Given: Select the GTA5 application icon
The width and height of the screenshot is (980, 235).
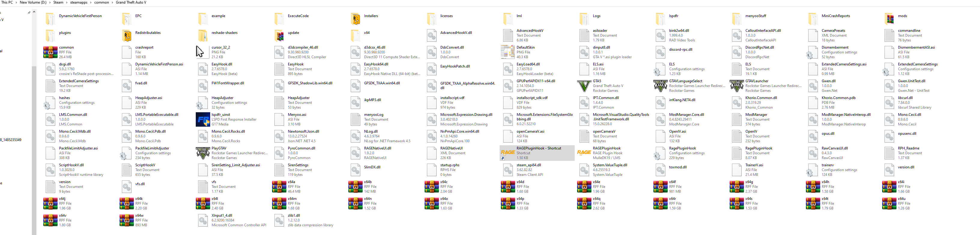Looking at the screenshot, I should pyautogui.click(x=584, y=86).
